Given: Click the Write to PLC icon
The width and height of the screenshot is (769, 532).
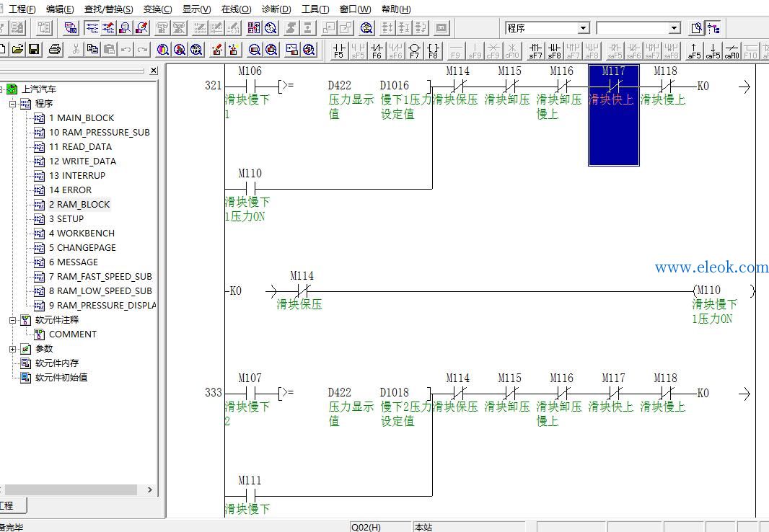Looking at the screenshot, I should 216,49.
